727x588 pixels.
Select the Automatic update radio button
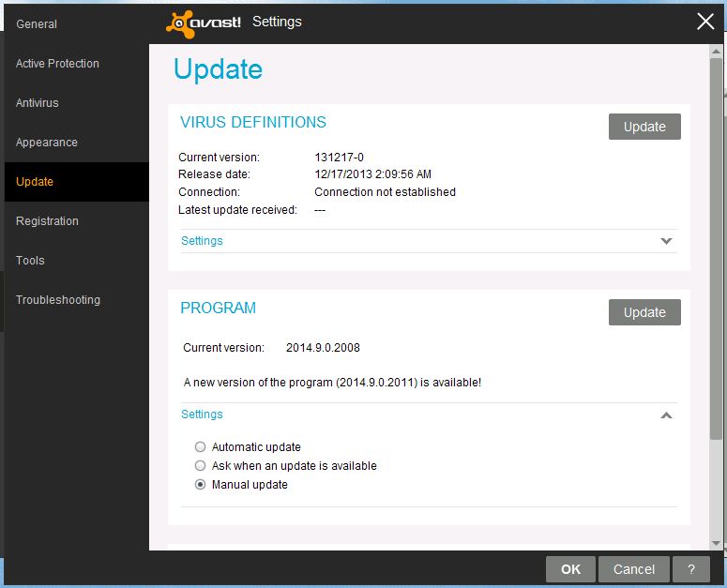[x=200, y=447]
